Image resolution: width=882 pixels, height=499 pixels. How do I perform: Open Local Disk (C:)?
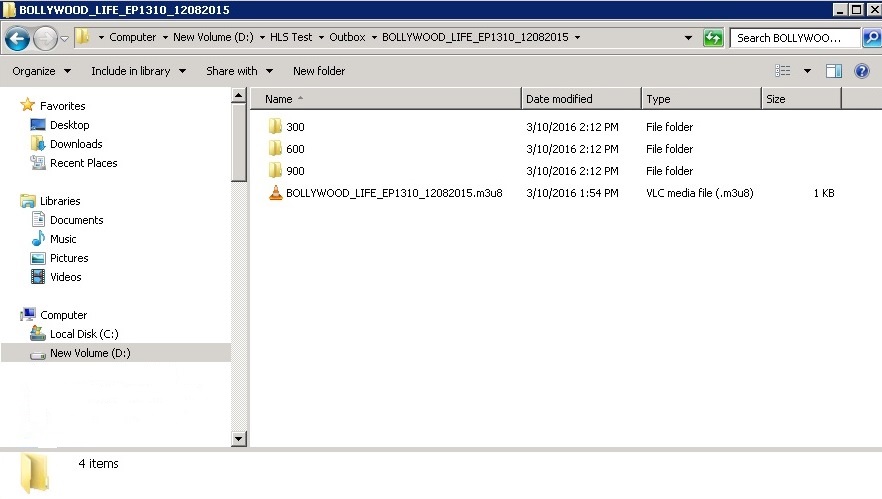(84, 334)
